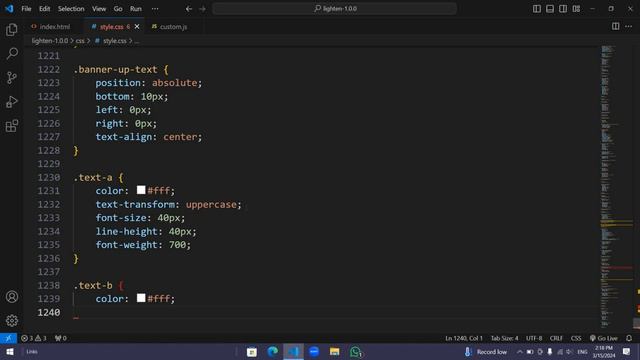Screen dimensions: 640x360
Task: Open Microsoft Edge from the taskbar
Action: pos(272,351)
